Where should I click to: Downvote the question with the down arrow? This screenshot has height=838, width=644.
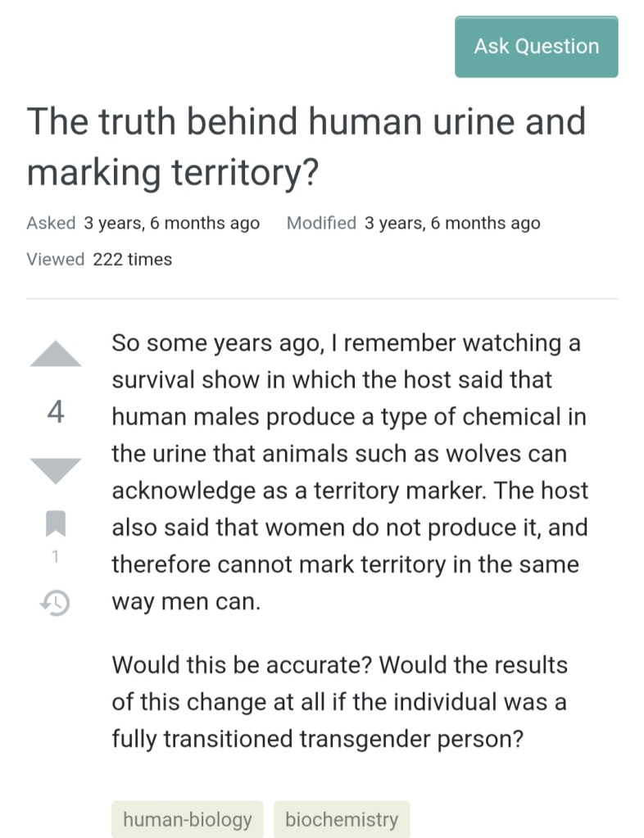[56, 471]
